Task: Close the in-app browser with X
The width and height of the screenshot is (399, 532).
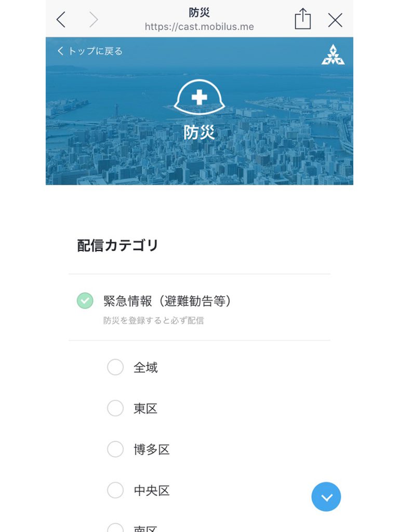Action: coord(335,20)
